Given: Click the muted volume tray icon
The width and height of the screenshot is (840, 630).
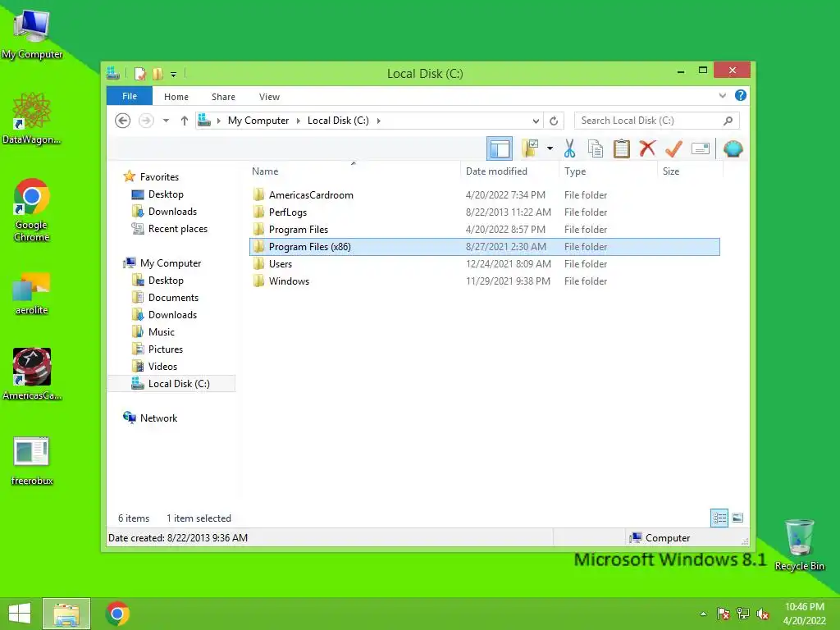Looking at the screenshot, I should 762,614.
